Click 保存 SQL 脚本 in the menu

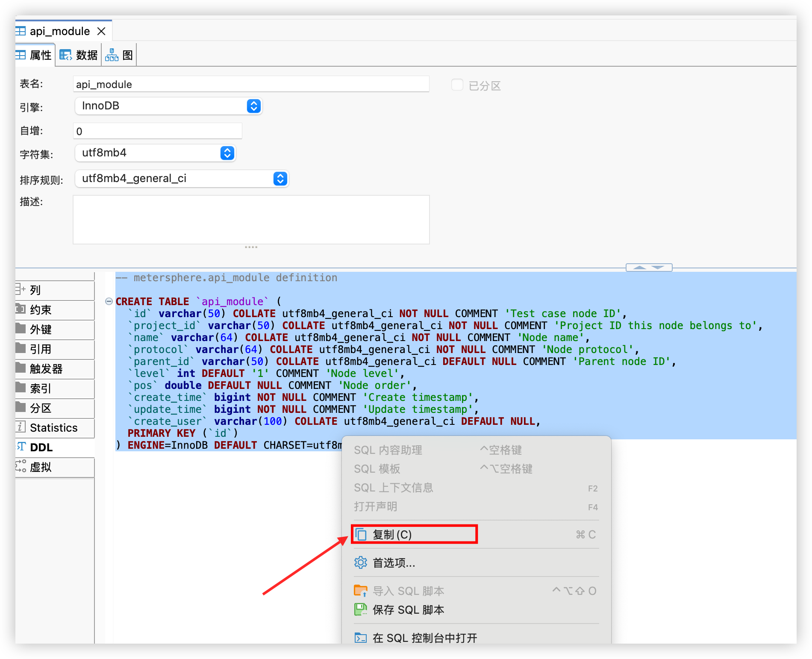click(408, 610)
